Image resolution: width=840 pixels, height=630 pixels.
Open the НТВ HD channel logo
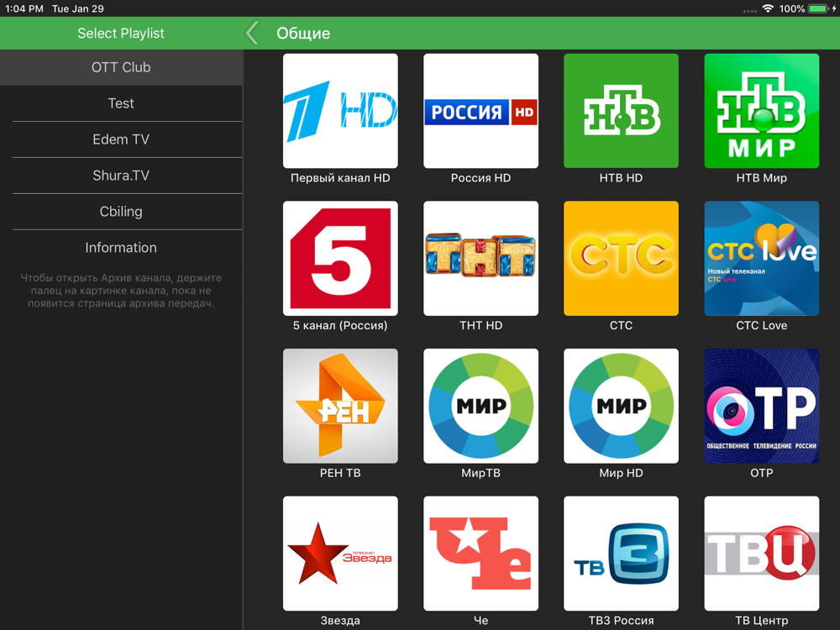tap(621, 111)
